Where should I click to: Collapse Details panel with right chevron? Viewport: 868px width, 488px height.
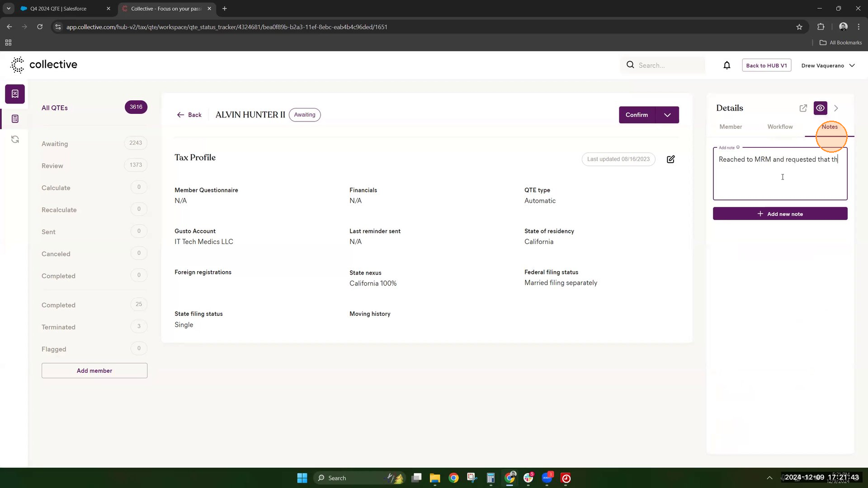[836, 108]
